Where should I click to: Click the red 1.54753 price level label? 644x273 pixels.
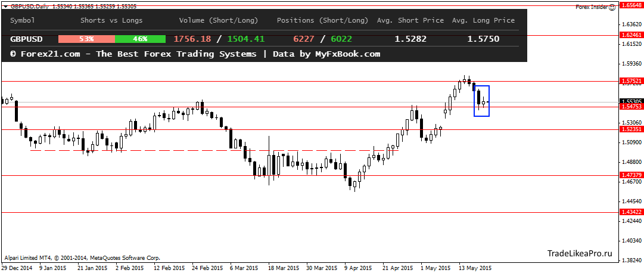coord(631,107)
